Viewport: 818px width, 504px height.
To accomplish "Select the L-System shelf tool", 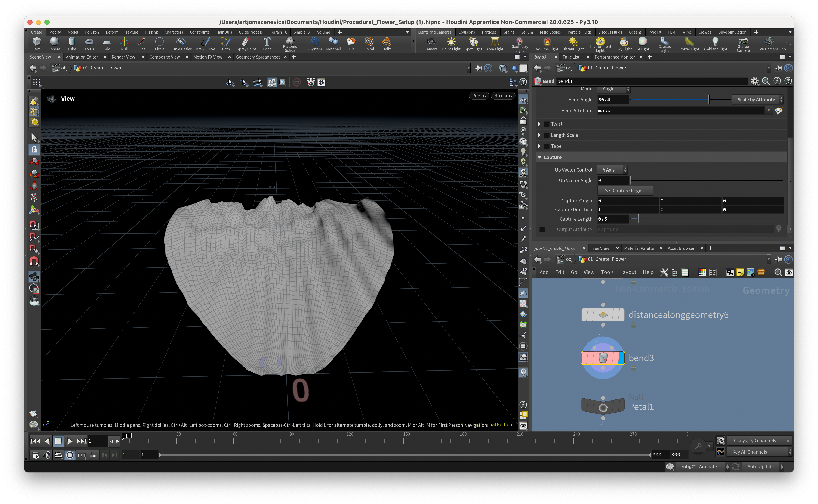I will click(x=314, y=44).
